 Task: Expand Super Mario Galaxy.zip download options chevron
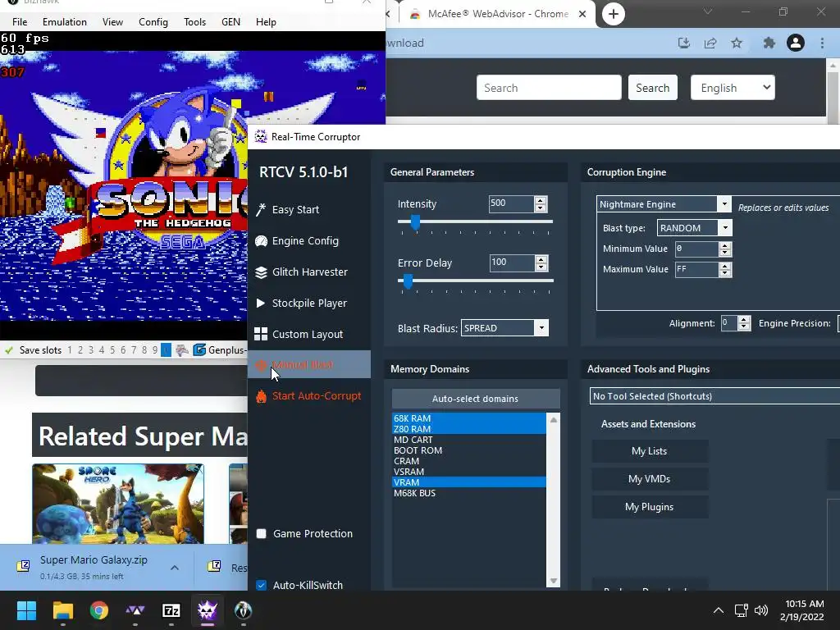coord(175,568)
